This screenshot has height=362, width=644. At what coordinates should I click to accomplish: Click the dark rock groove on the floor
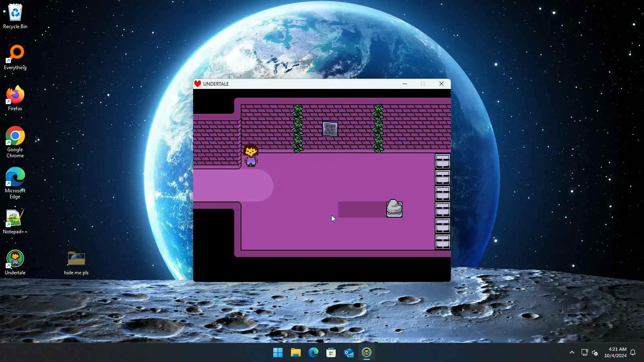tap(362, 210)
